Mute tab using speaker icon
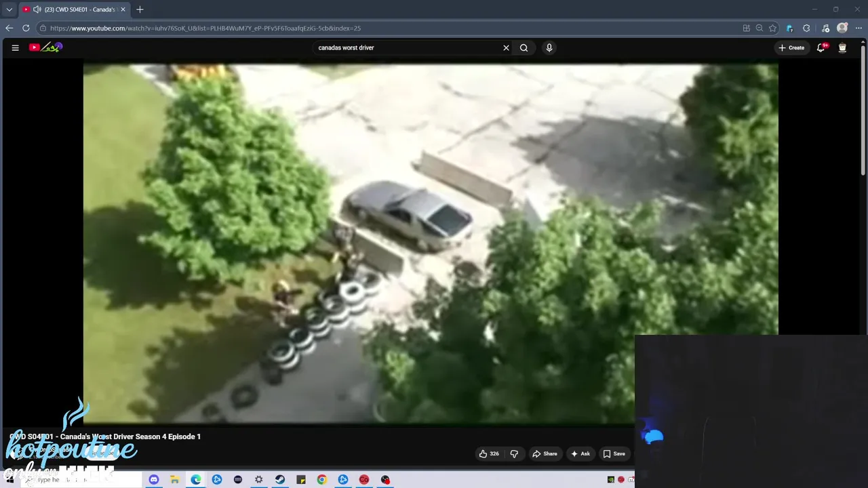The image size is (868, 488). tap(37, 9)
